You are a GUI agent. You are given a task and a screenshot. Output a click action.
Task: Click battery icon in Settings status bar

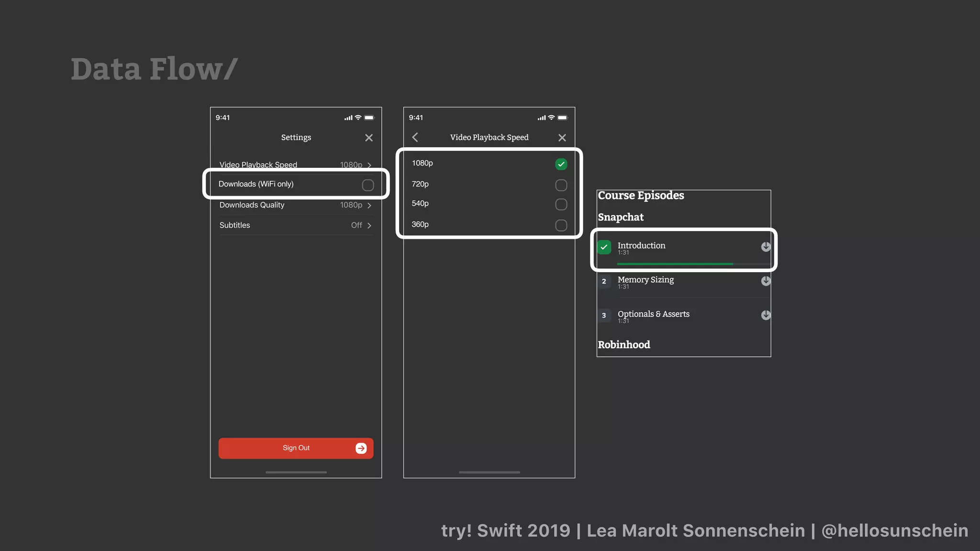pyautogui.click(x=369, y=118)
